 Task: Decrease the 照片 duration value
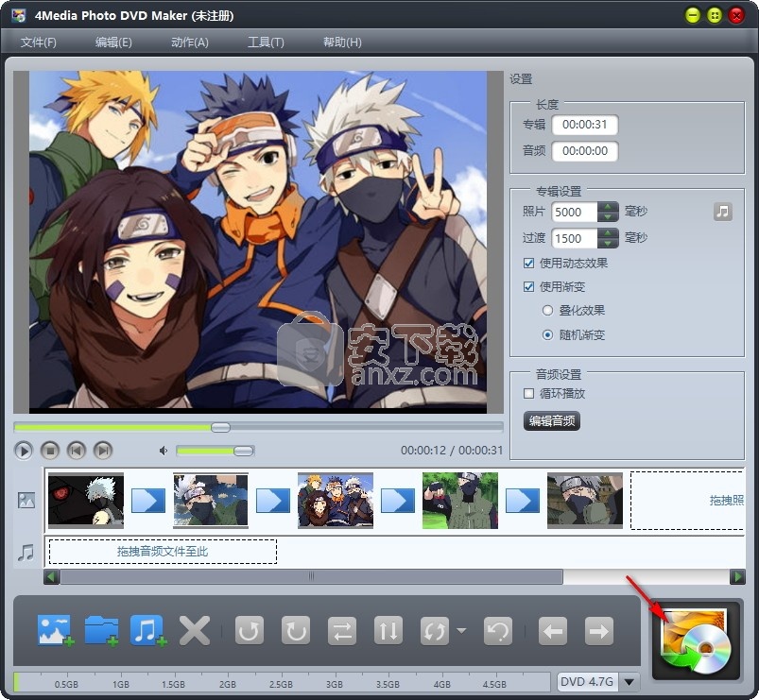point(608,217)
